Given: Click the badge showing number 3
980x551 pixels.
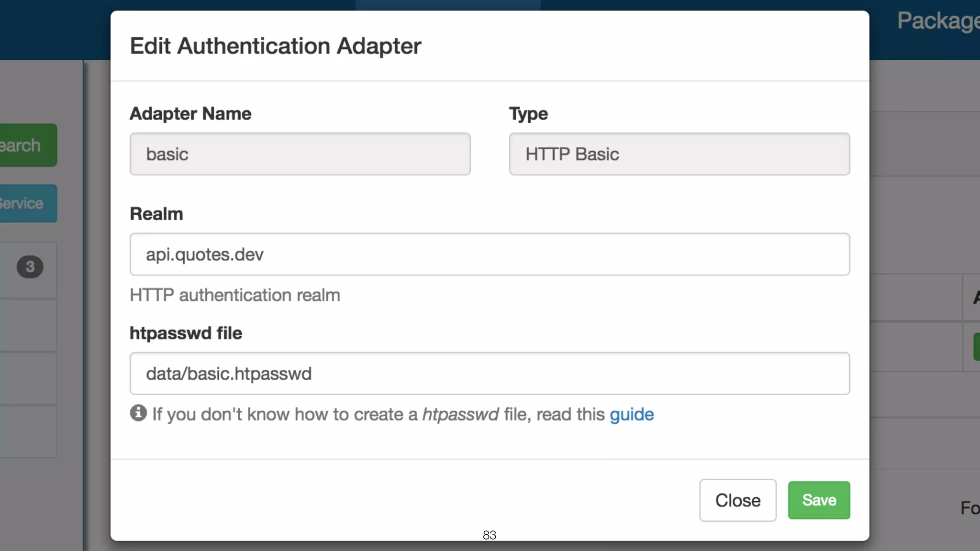Looking at the screenshot, I should (x=30, y=267).
